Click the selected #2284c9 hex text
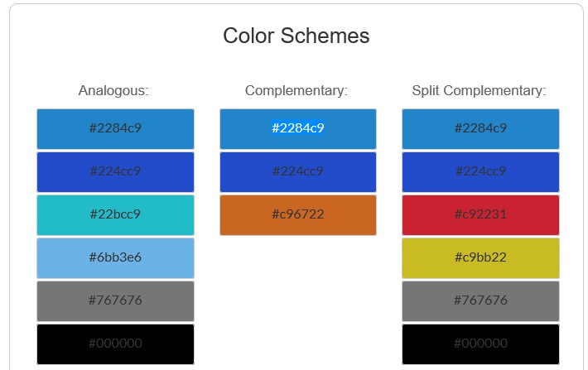Image resolution: width=588 pixels, height=370 pixels. click(298, 127)
